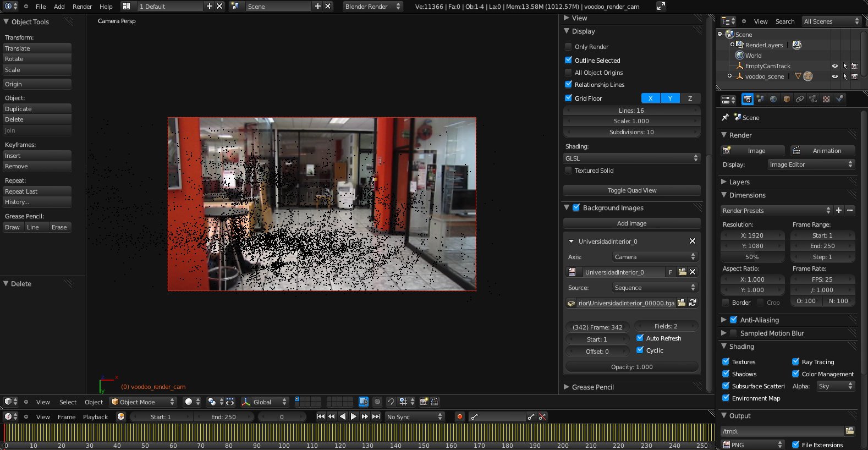
Task: Click the red auto-keyframe record button
Action: click(x=459, y=417)
